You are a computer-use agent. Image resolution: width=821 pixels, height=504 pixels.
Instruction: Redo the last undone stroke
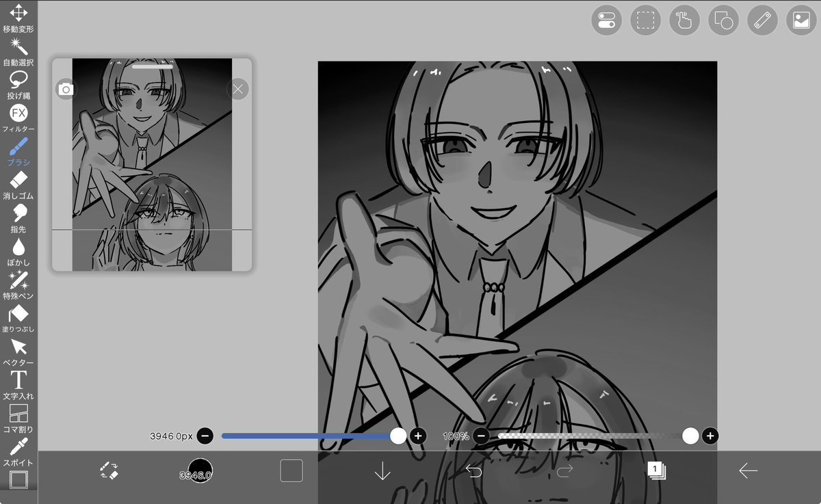point(565,470)
